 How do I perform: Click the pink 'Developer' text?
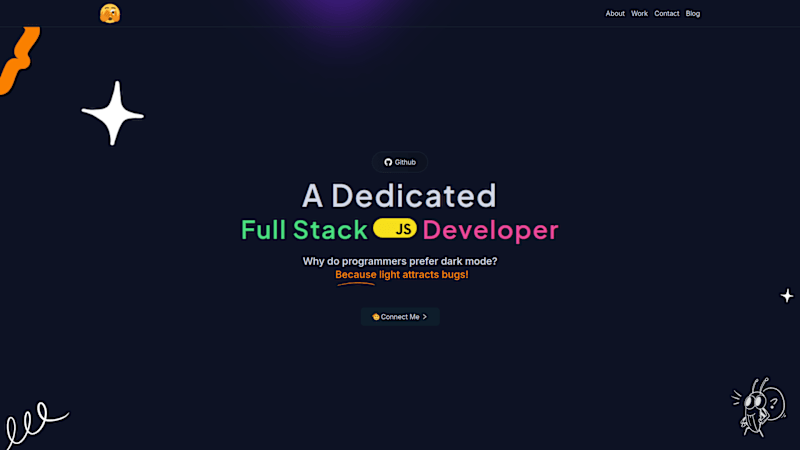pyautogui.click(x=490, y=230)
